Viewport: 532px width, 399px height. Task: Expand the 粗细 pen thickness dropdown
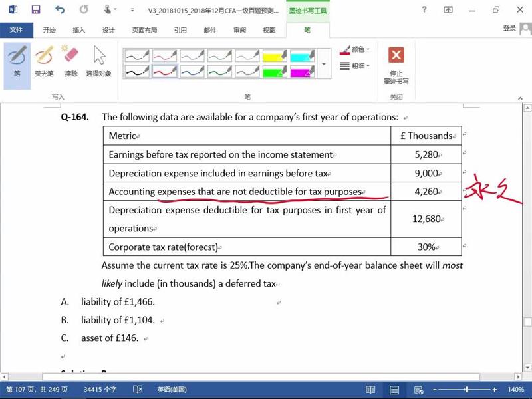(x=355, y=66)
